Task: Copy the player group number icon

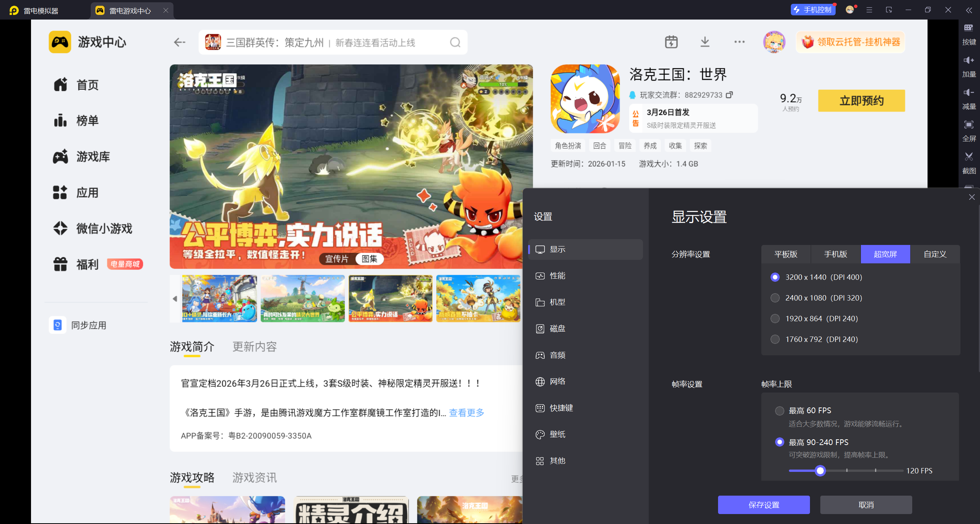Action: [x=730, y=95]
